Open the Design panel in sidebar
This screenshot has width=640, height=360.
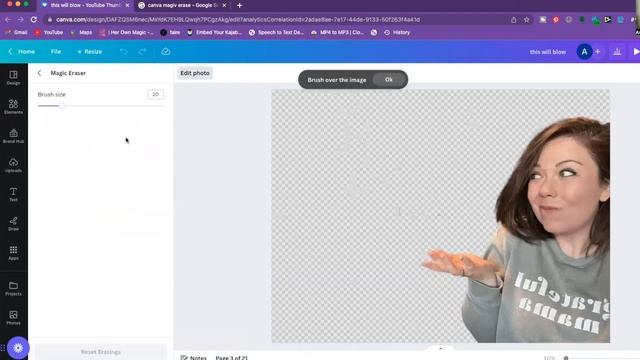[13, 78]
